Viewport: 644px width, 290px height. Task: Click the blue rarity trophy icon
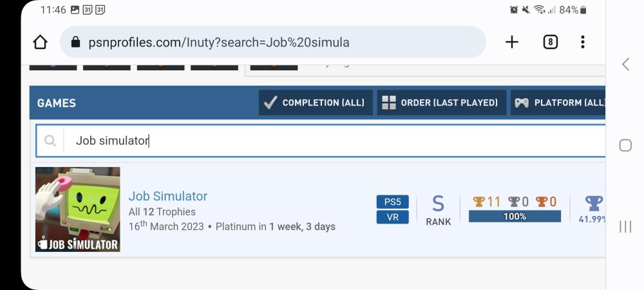pyautogui.click(x=593, y=203)
